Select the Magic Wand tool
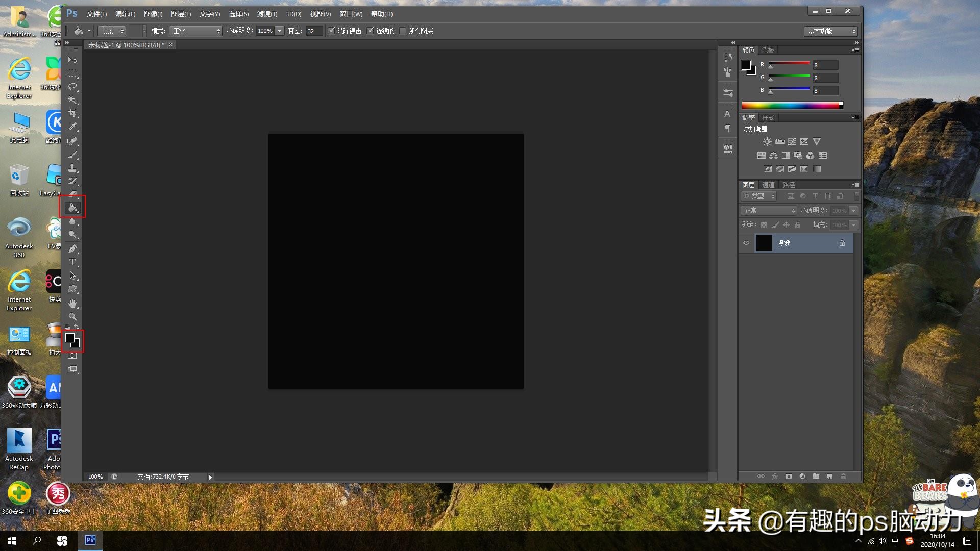The width and height of the screenshot is (980, 551). [72, 100]
